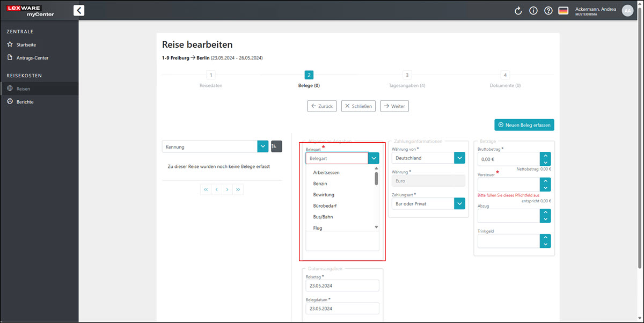644x323 pixels.
Task: Expand the Zahlungsart dropdown
Action: click(459, 204)
